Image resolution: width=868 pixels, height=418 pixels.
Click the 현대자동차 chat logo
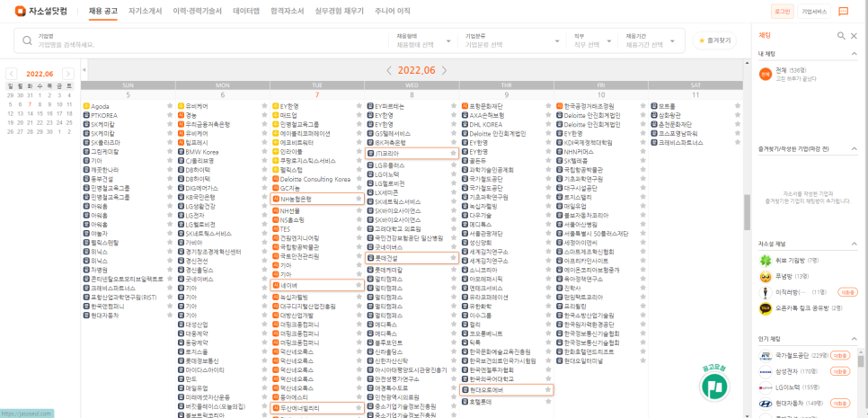[766, 404]
